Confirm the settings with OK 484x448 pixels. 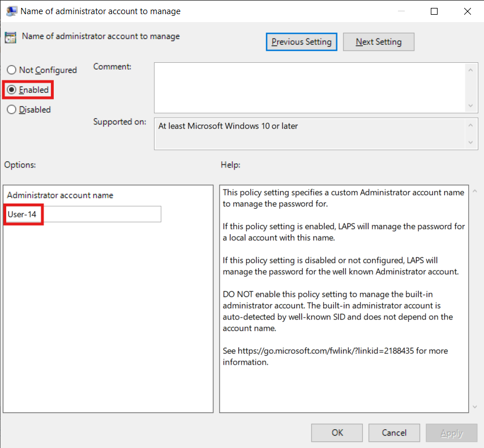[337, 433]
